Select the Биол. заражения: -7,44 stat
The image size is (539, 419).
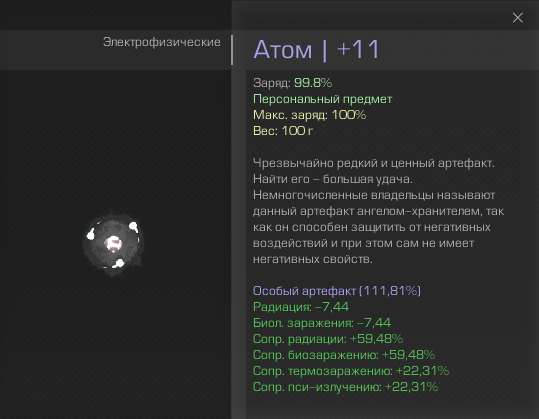(x=322, y=323)
